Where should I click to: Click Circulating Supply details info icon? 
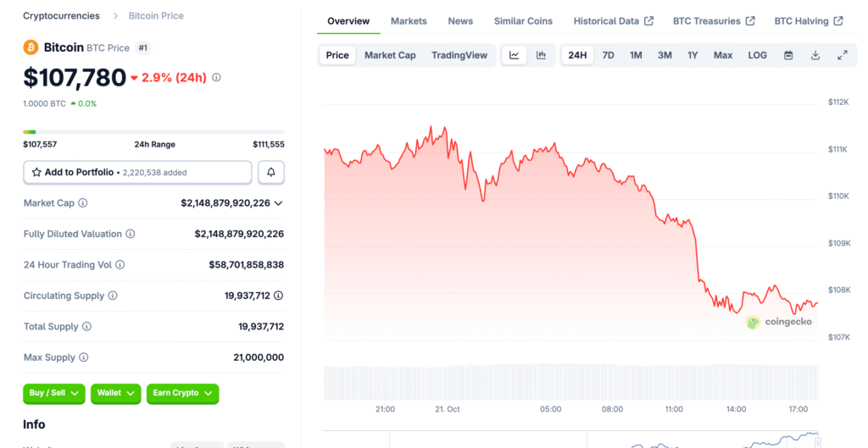pos(278,296)
